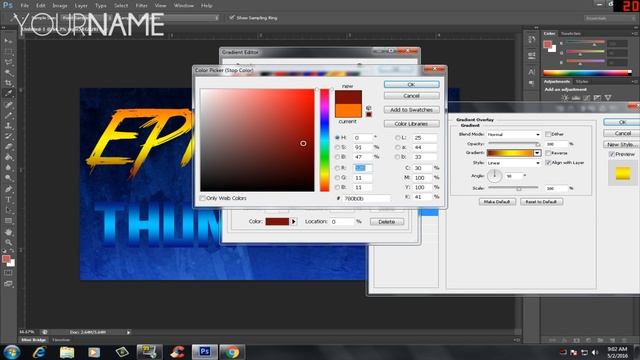Open the gradient picker dropdown arrow
Viewport: 640px width, 360px height.
(537, 153)
